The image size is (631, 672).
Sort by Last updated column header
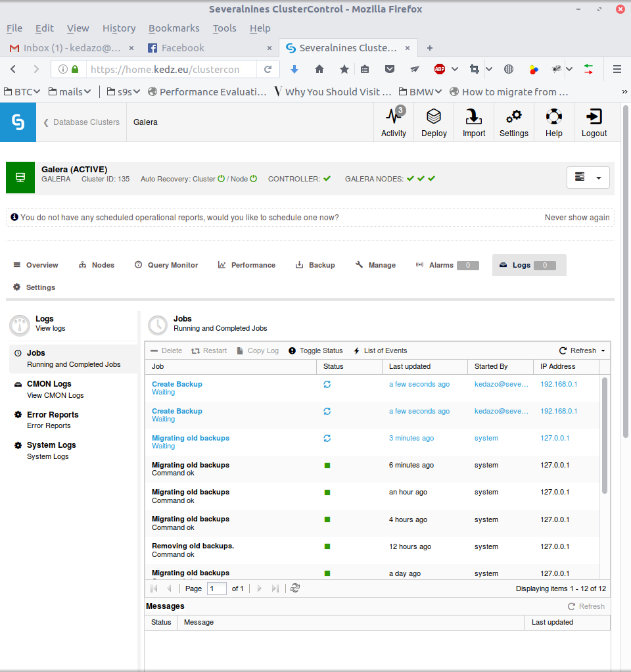(425, 366)
